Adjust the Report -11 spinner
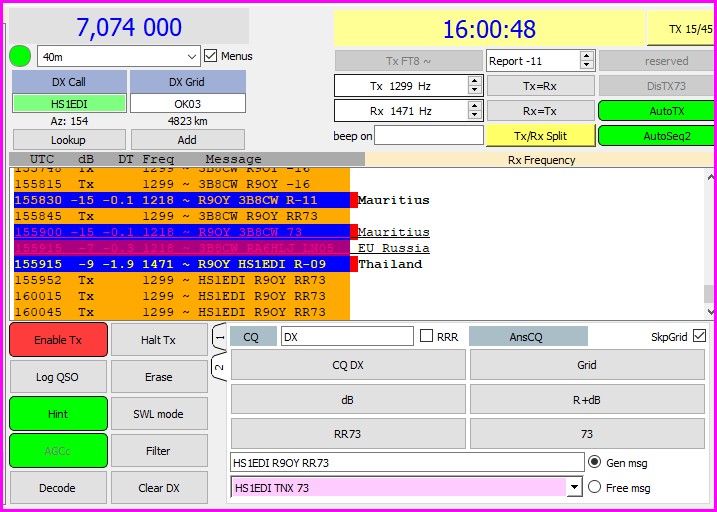Screen dimensions: 717x512 point(574,60)
